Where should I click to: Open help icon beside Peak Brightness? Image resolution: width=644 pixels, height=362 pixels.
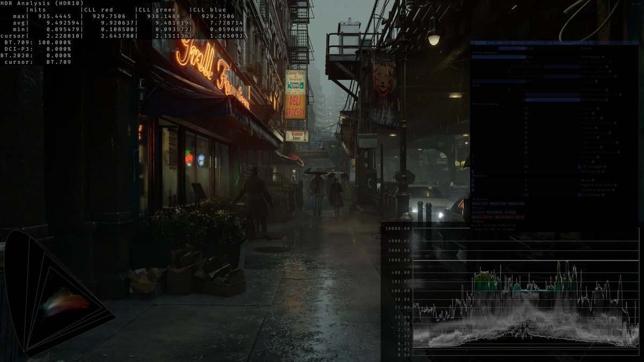pyautogui.click(x=610, y=62)
